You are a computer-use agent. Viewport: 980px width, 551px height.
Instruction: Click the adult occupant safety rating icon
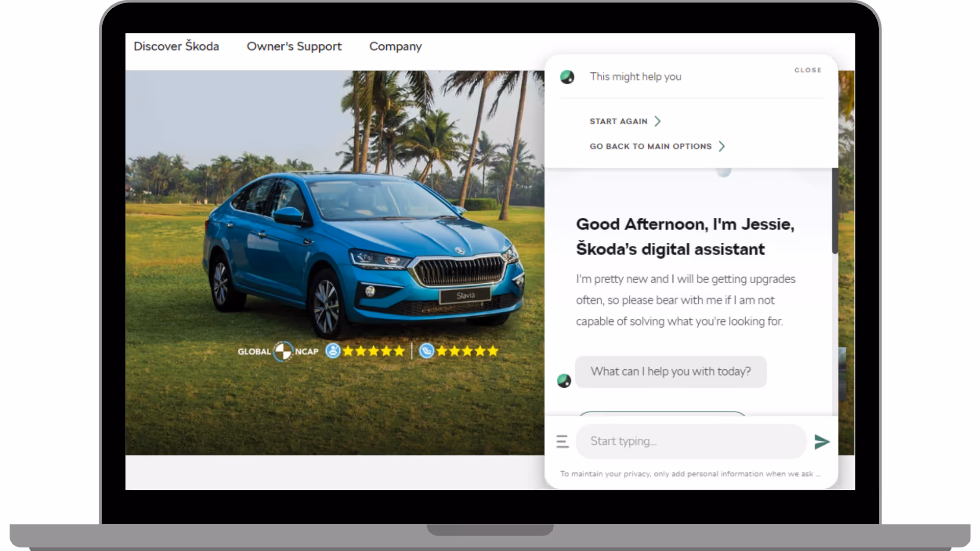(333, 351)
